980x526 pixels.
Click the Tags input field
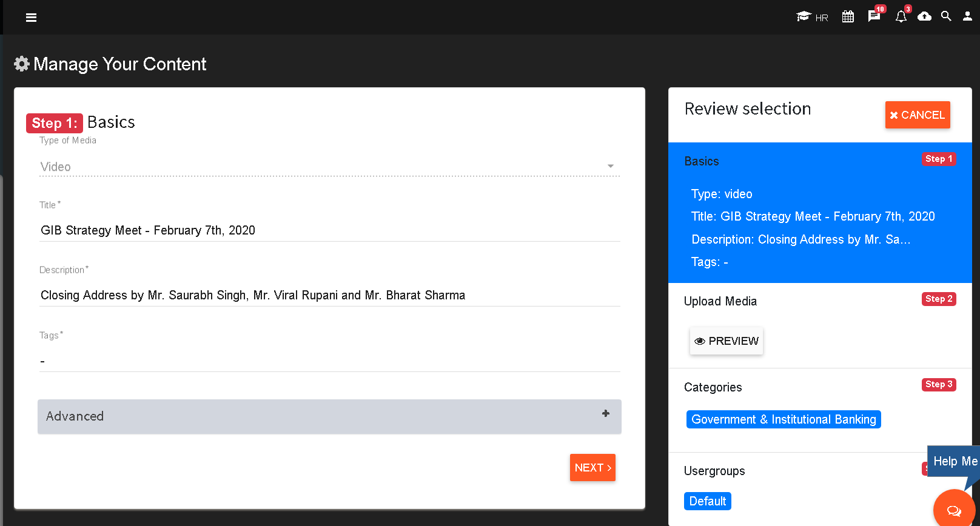[330, 361]
